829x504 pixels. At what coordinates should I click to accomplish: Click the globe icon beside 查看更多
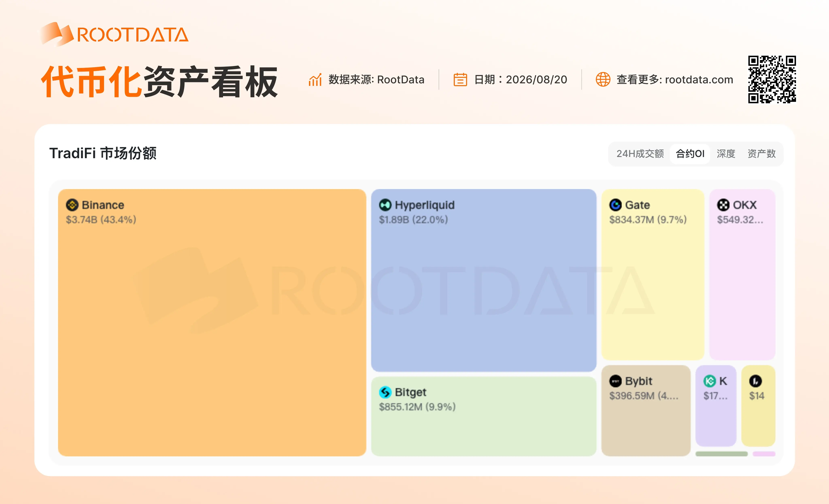tap(603, 80)
